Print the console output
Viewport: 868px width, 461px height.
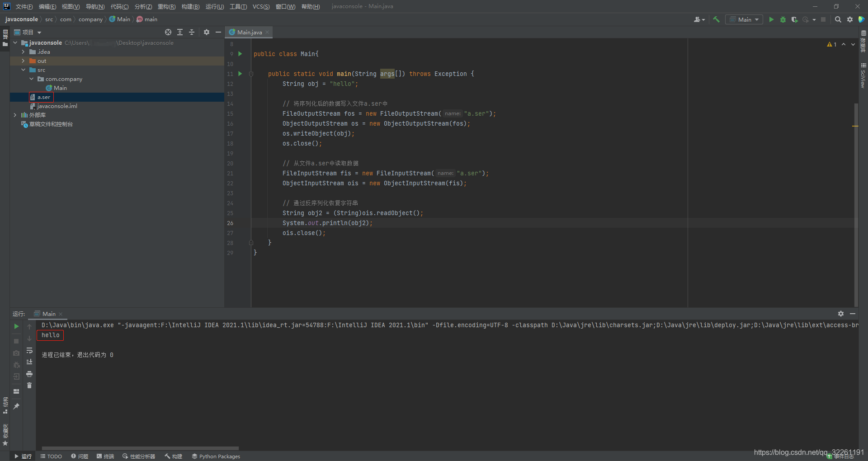[x=29, y=374]
